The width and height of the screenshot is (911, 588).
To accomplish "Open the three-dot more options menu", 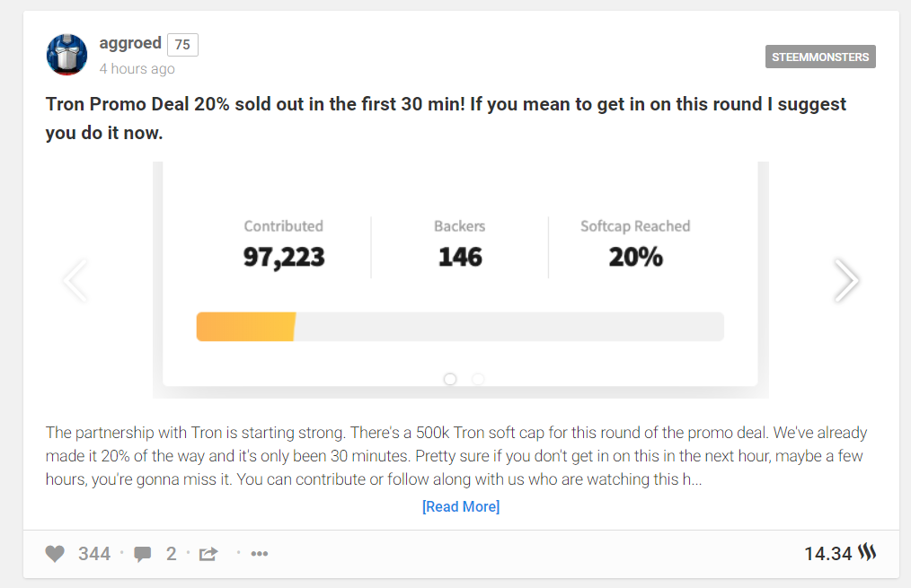I will [260, 554].
